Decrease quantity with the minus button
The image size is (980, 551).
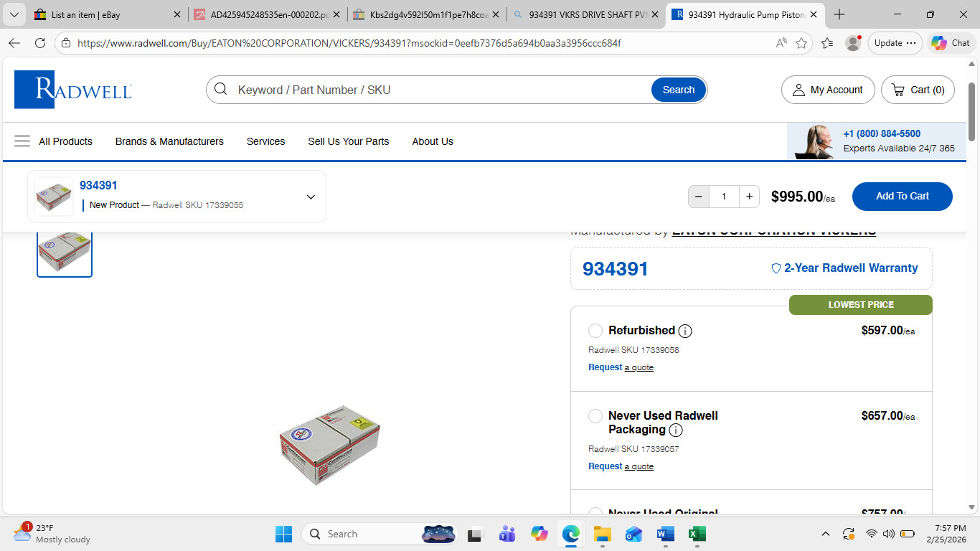click(699, 197)
